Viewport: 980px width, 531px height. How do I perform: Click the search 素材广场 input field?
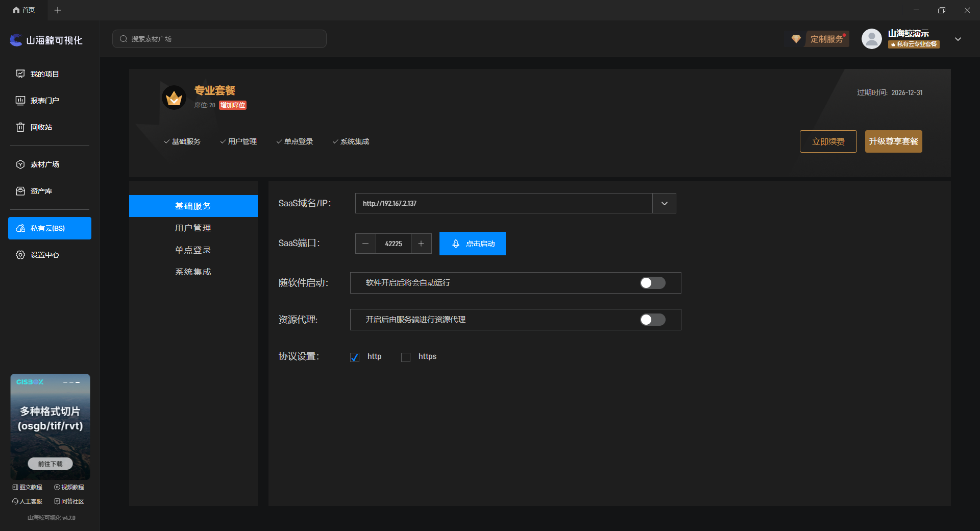[x=219, y=39]
